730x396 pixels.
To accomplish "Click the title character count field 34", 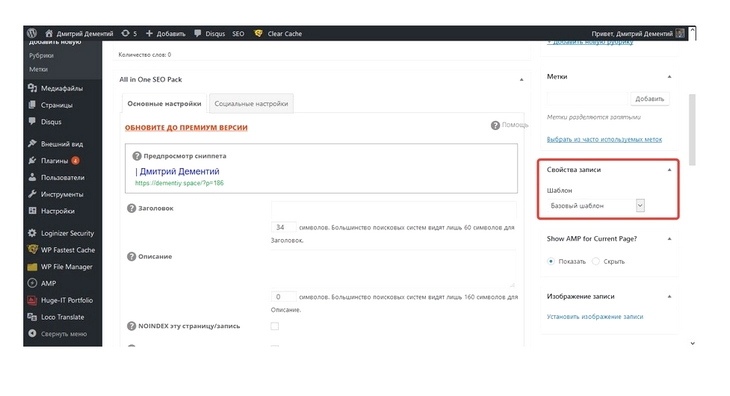I will tap(284, 227).
